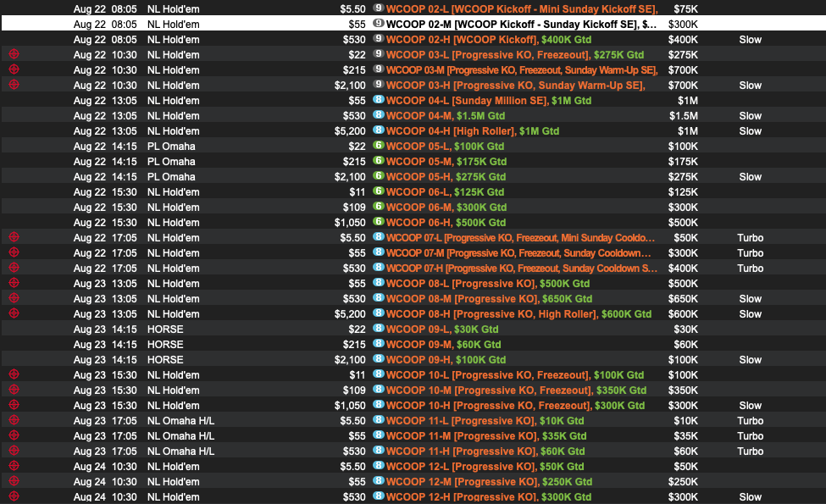This screenshot has height=504, width=826.
Task: Click the knockout target icon for WCOOP 08-M
Action: point(14,298)
